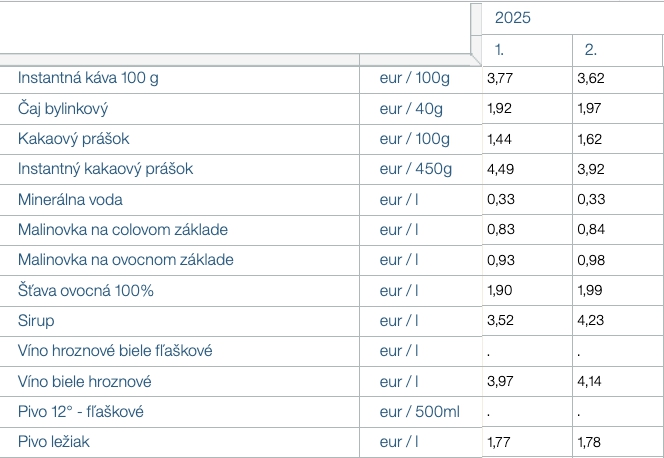Click the Víno biele hroznové label

pyautogui.click(x=84, y=382)
